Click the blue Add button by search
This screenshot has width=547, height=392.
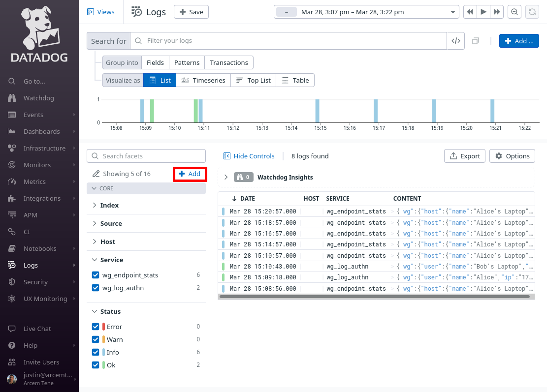pos(519,41)
